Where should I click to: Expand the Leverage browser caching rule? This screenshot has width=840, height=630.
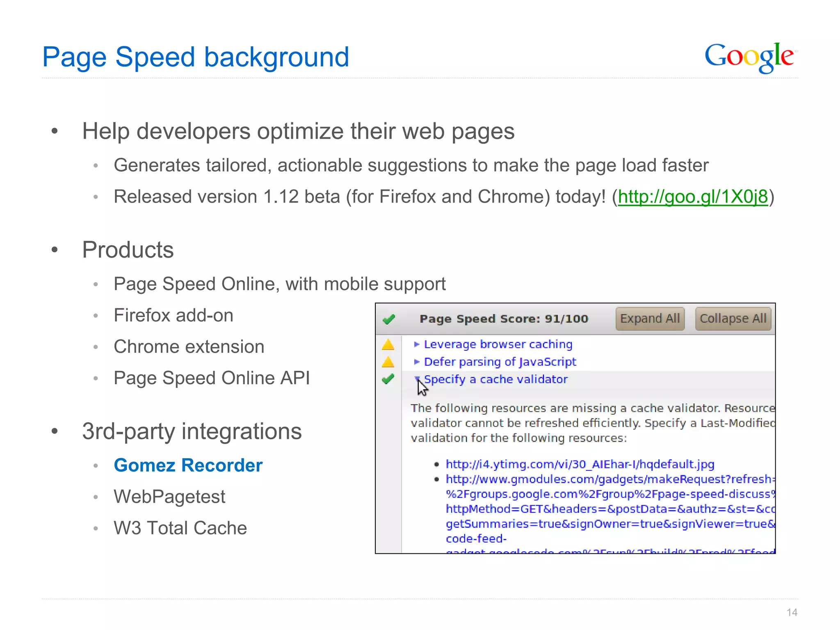coord(417,345)
